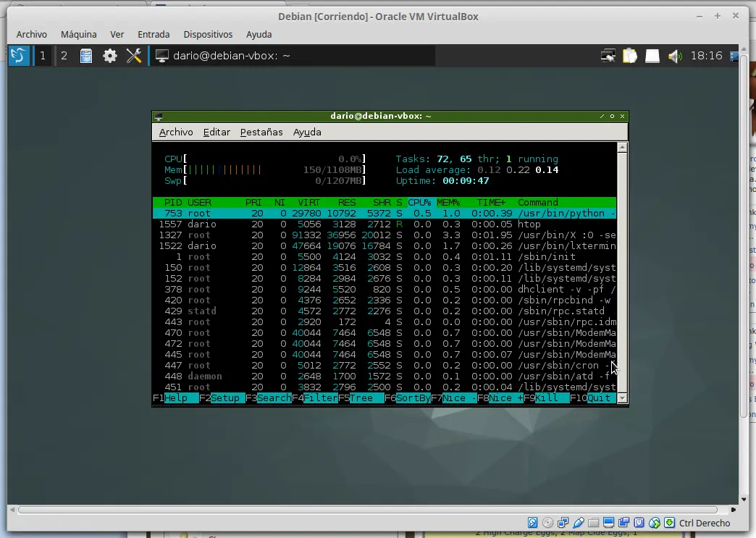The width and height of the screenshot is (756, 538).
Task: Sort by the MEM% column header
Action: [x=448, y=203]
